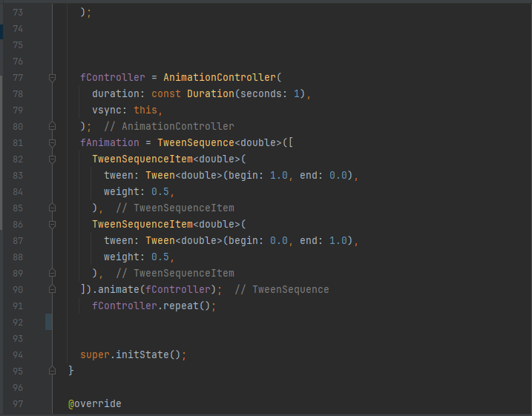
Task: Click fold end marker at line 95 closing brace
Action: tap(52, 371)
